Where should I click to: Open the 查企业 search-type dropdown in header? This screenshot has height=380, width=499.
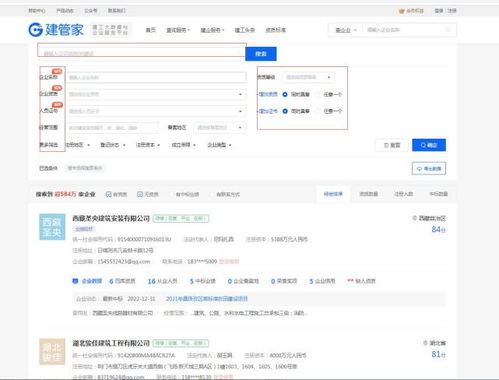tap(346, 30)
